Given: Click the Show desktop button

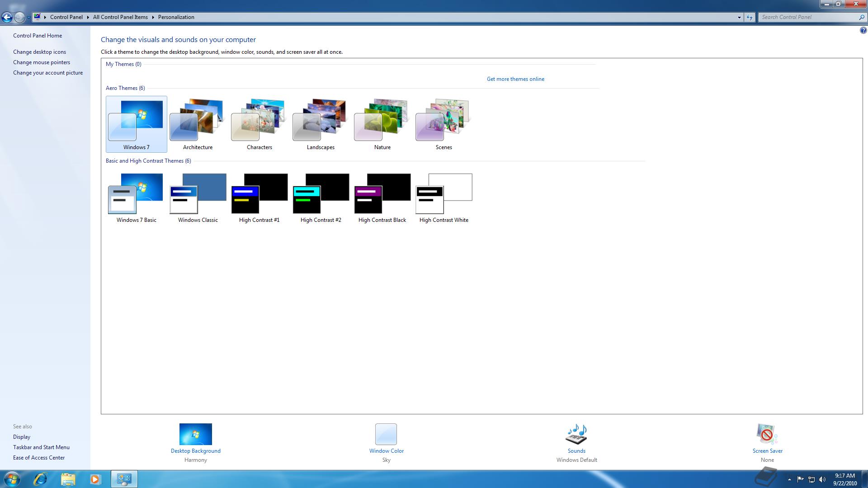Looking at the screenshot, I should click(x=864, y=479).
